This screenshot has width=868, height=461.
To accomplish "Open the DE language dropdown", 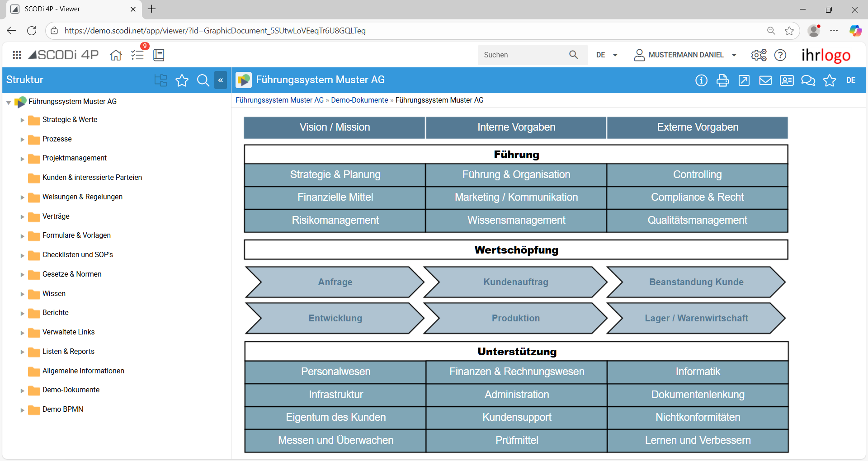I will coord(607,55).
